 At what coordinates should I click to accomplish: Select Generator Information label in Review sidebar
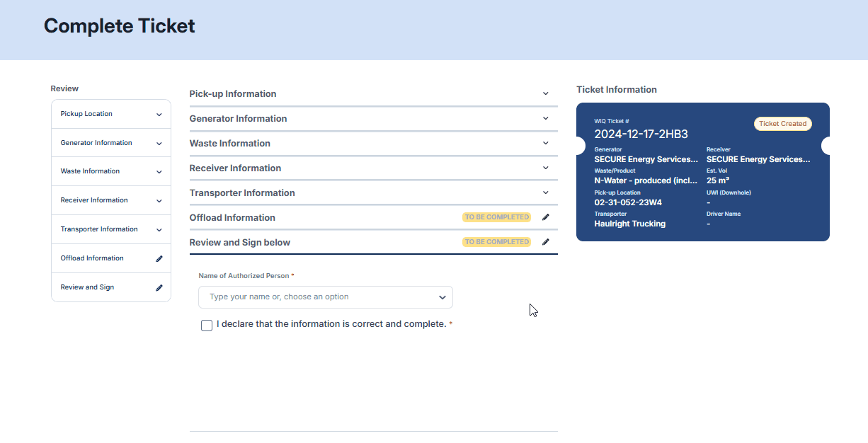[96, 143]
